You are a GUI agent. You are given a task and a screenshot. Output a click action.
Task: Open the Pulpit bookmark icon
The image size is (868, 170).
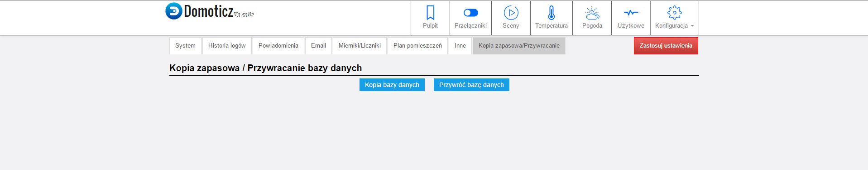click(x=430, y=13)
